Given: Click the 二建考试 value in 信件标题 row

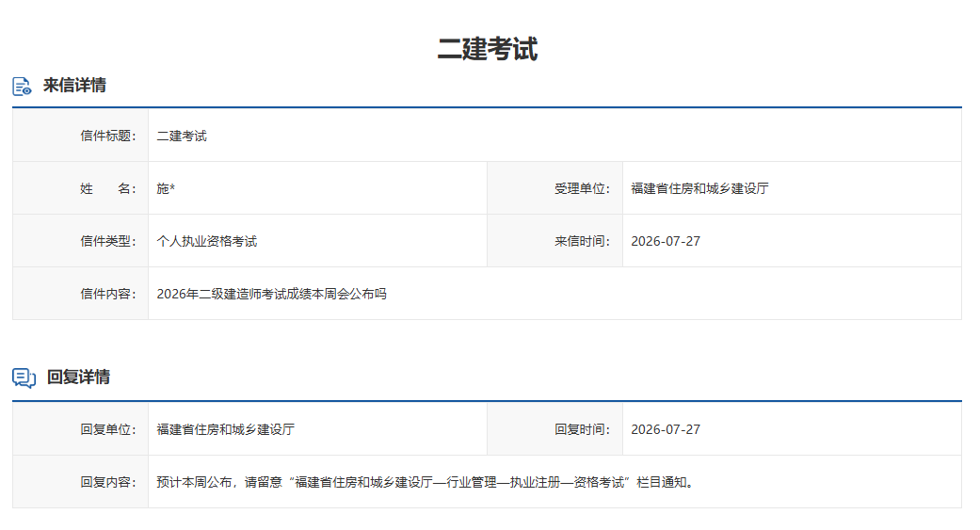Looking at the screenshot, I should (182, 136).
